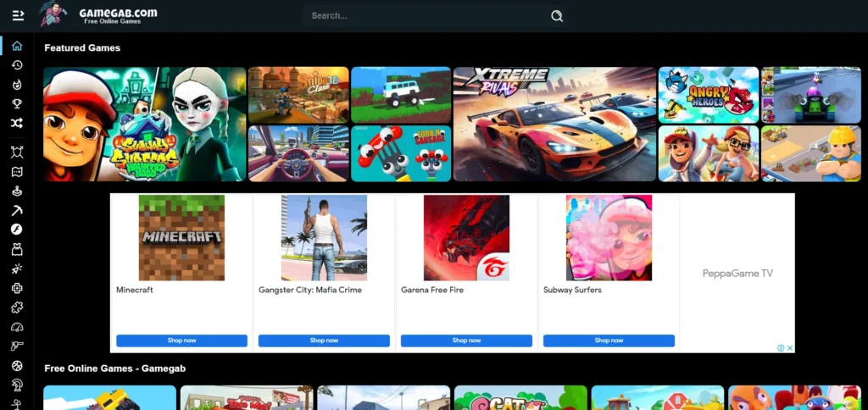Click the ad info icon
This screenshot has width=868, height=410.
781,348
